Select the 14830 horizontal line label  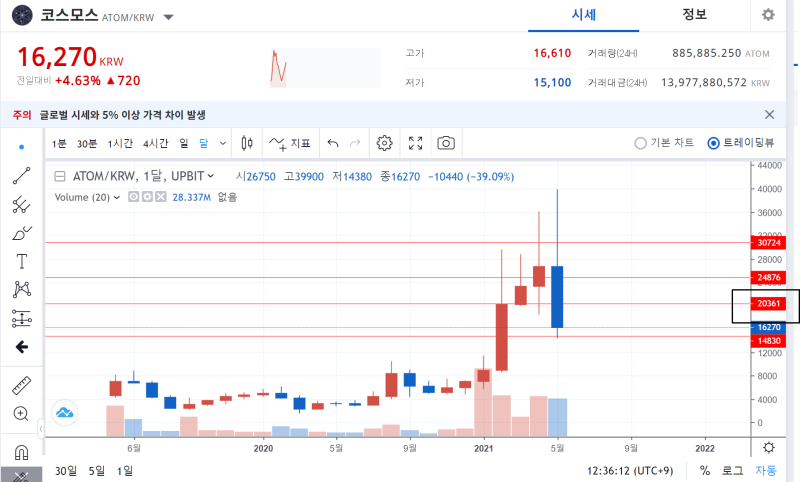768,341
